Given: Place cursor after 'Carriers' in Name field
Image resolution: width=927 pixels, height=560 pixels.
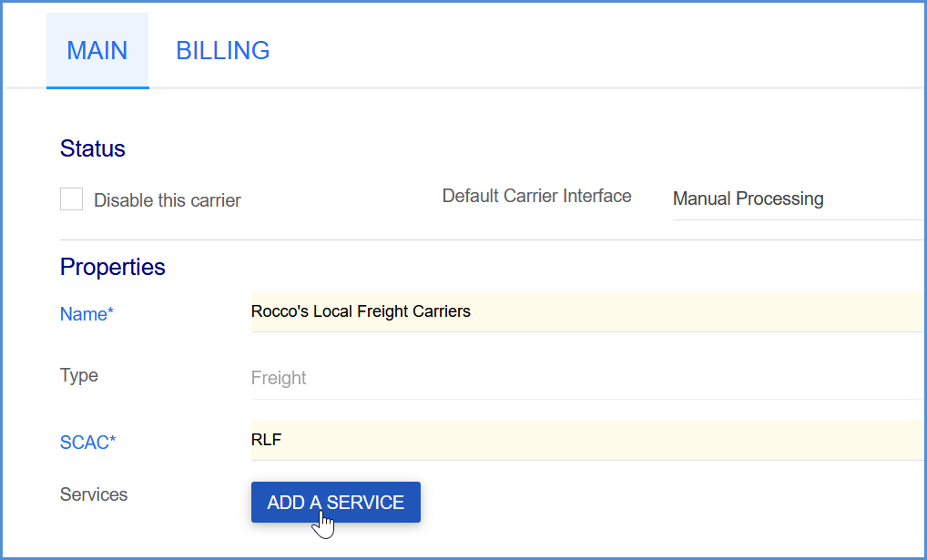Looking at the screenshot, I should 473,311.
